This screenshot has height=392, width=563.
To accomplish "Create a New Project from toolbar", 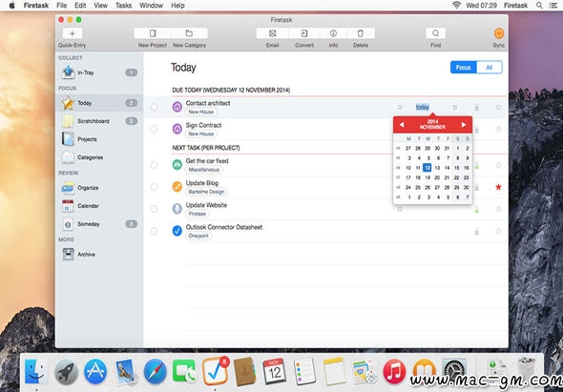I will coord(153,33).
